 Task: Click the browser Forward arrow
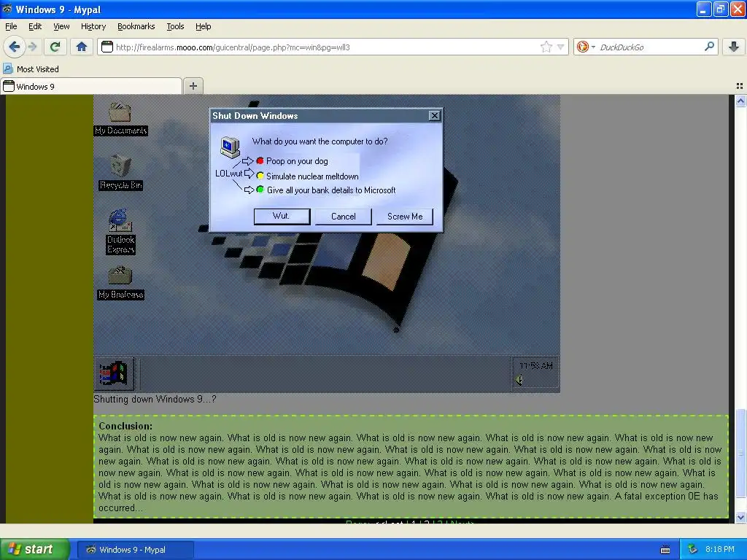[32, 47]
